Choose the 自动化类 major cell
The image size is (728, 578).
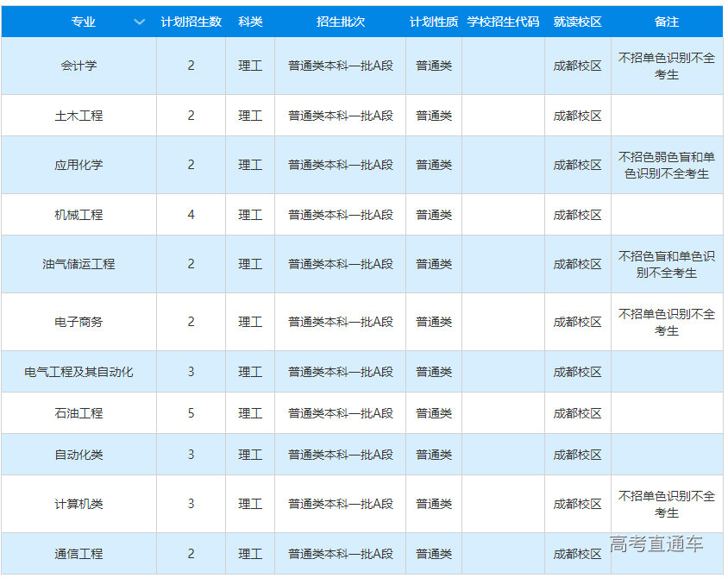tap(78, 455)
